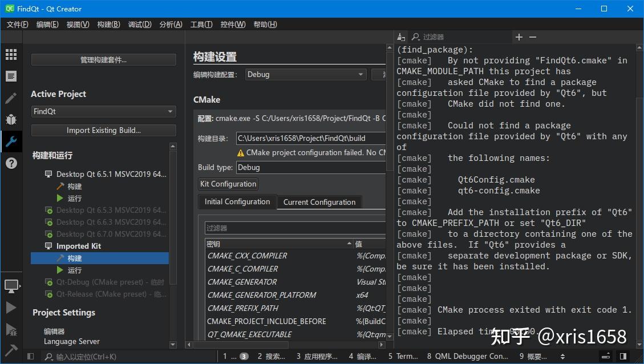This screenshot has height=364, width=644.
Task: Switch to the Current Configuration tab
Action: 318,201
